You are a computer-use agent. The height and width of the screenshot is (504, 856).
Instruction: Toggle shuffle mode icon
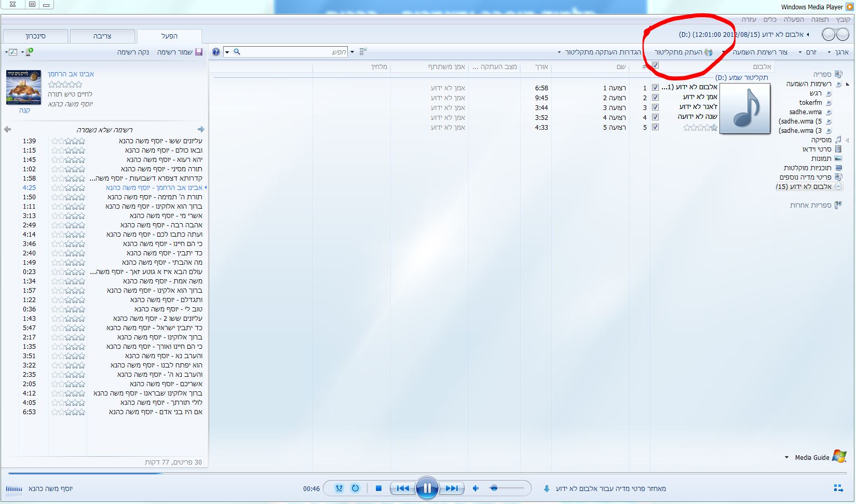pos(339,488)
